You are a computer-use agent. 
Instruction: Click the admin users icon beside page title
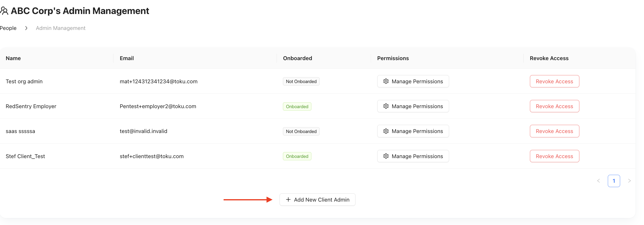tap(4, 11)
